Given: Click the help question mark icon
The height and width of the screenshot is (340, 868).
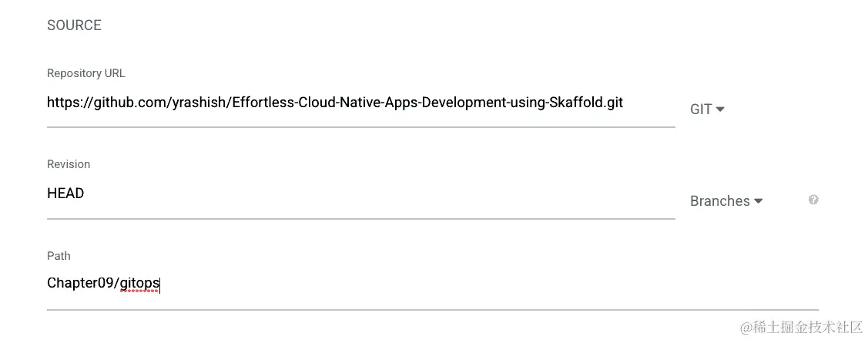Looking at the screenshot, I should (x=813, y=200).
